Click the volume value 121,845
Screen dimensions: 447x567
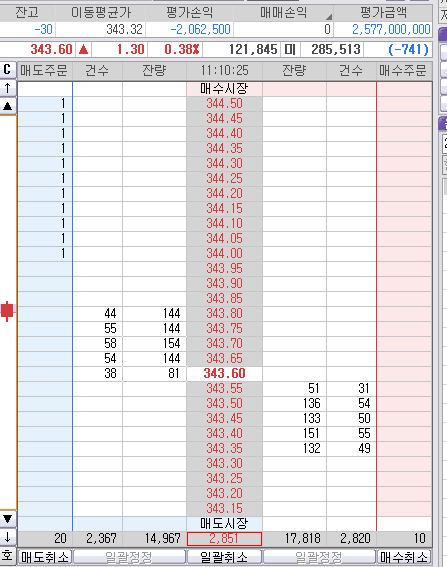[x=253, y=49]
